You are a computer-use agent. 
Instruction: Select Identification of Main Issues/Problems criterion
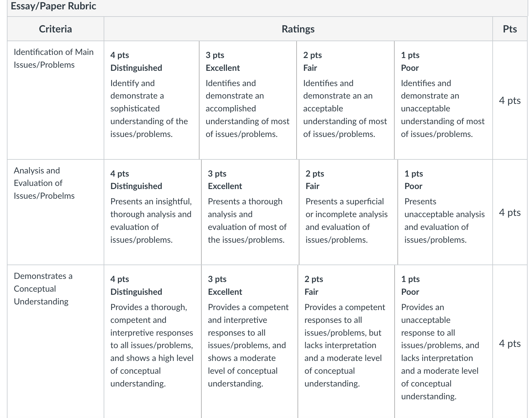(54, 58)
